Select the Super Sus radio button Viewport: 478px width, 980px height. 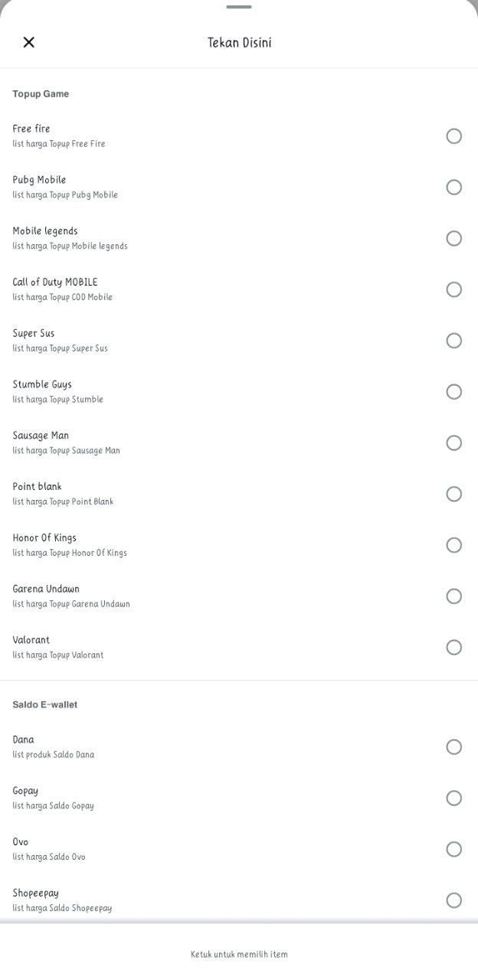(x=453, y=341)
